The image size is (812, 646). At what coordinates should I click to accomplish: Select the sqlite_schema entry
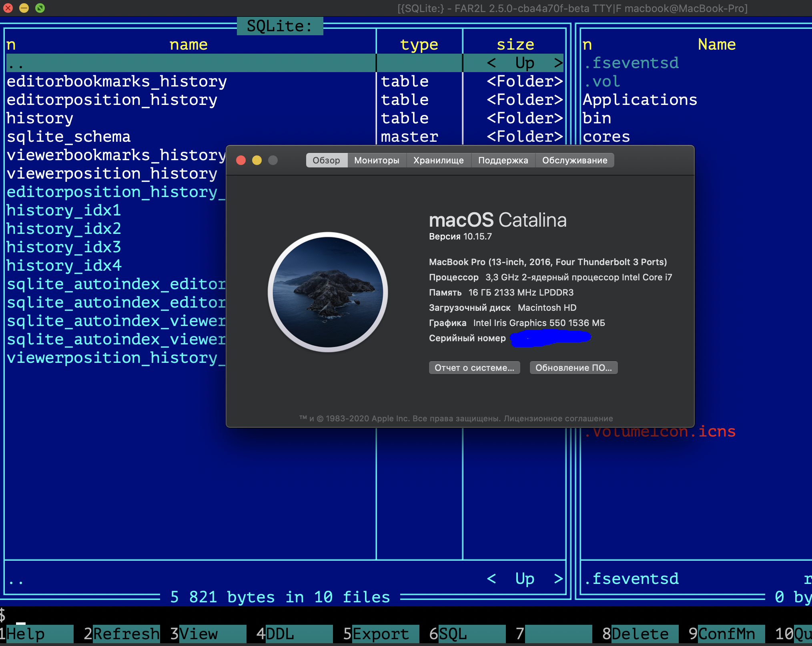[x=69, y=137]
